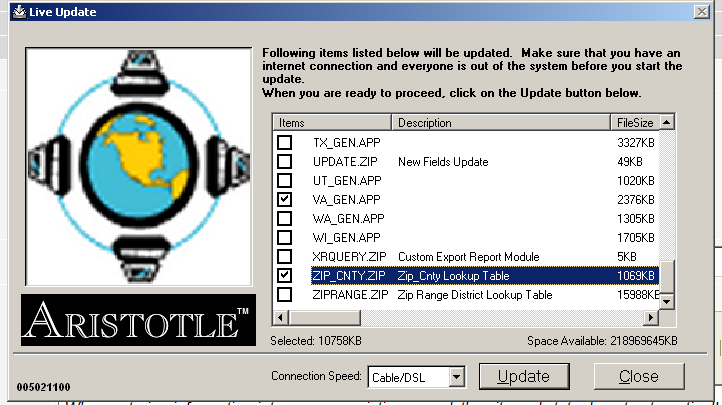Sort by the Description column header
The height and width of the screenshot is (405, 722).
(501, 123)
